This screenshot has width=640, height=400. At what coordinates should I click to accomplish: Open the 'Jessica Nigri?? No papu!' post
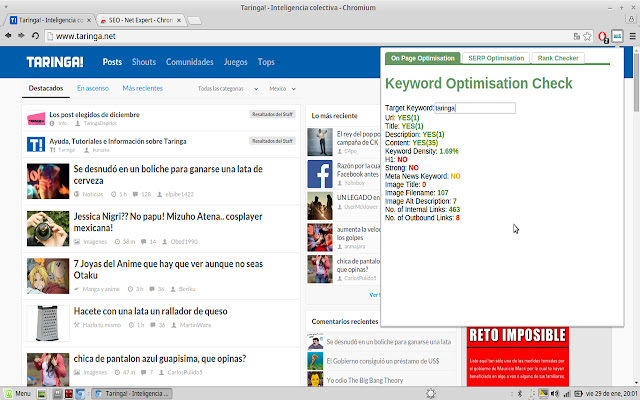click(x=168, y=222)
